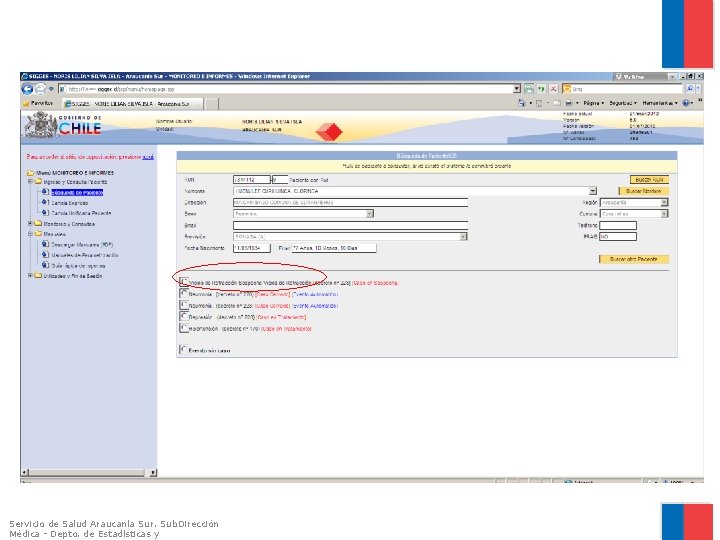
Task: Select the Vicios de Refracción case radio button
Action: pos(184,281)
